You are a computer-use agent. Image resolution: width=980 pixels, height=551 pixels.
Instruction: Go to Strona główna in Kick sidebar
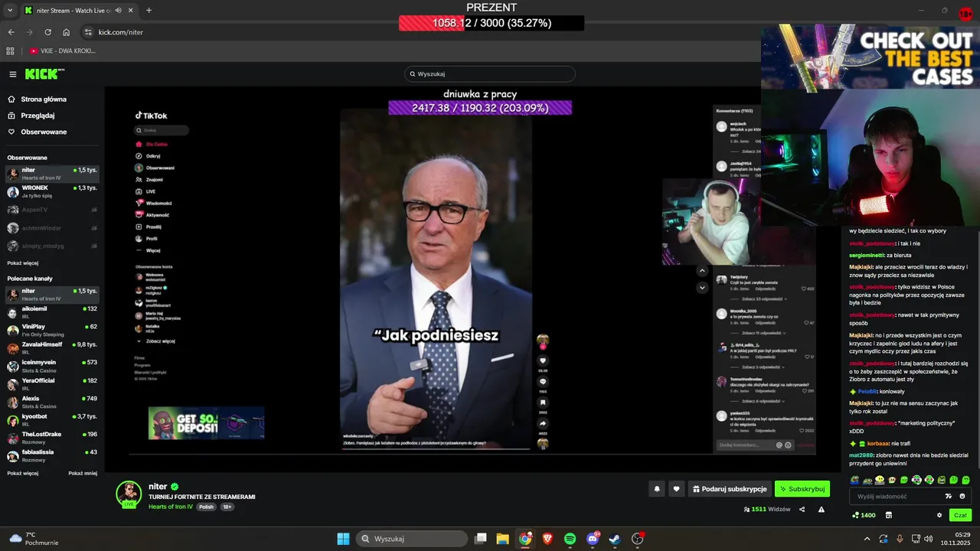click(37, 99)
